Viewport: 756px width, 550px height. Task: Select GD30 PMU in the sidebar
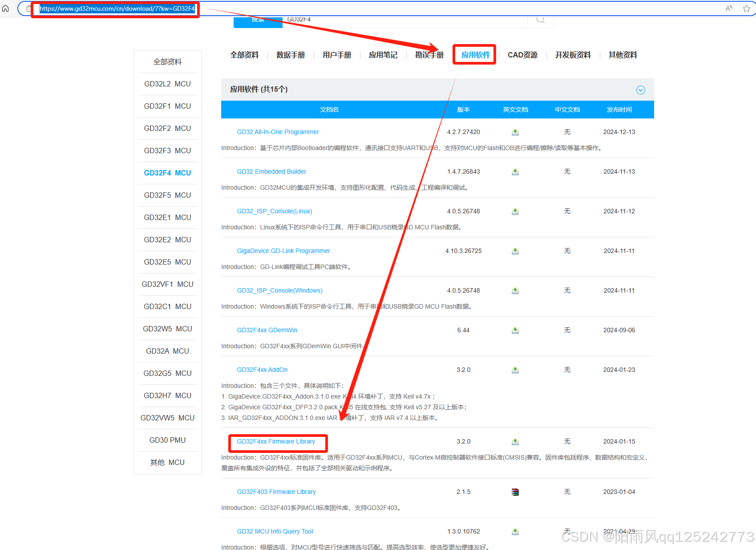tap(167, 440)
